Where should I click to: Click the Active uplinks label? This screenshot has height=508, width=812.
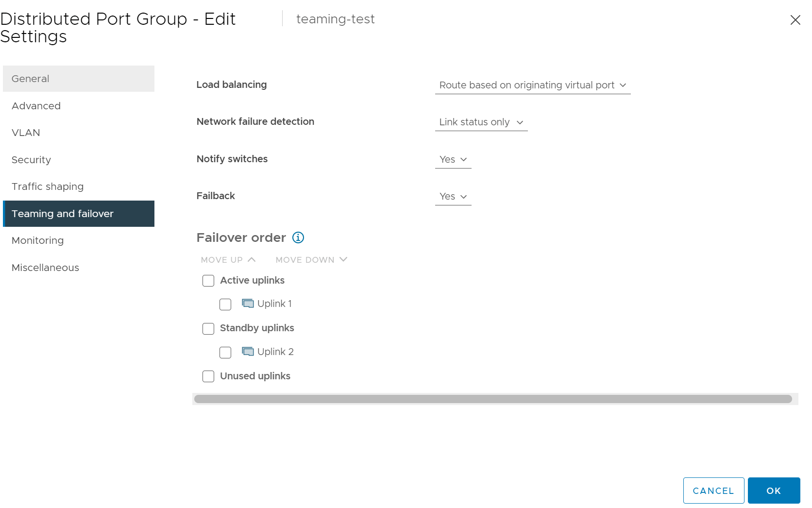pos(252,280)
